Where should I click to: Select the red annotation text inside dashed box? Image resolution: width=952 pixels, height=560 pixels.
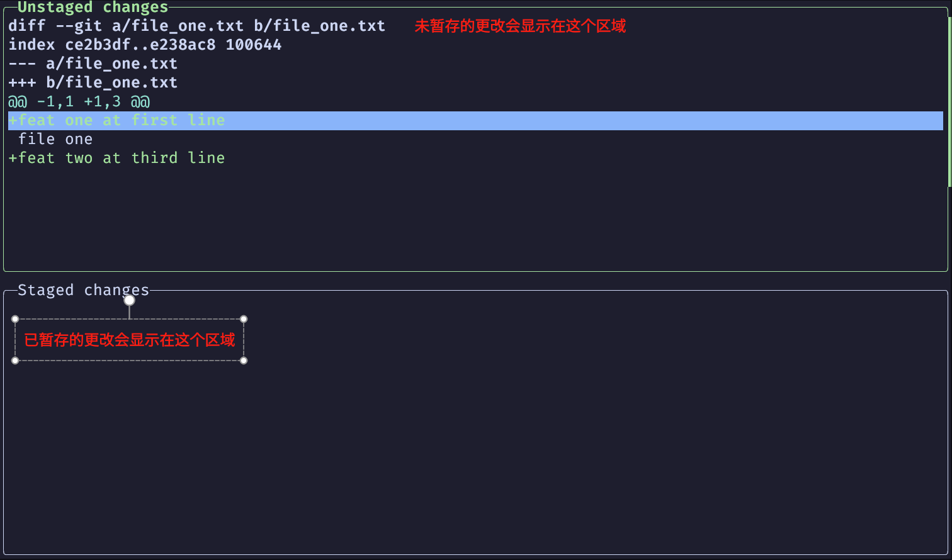129,340
